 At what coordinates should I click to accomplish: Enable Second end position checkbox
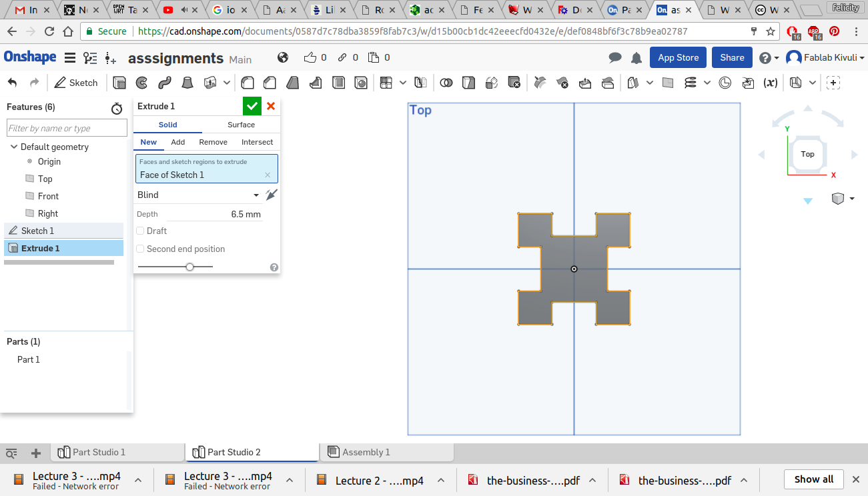coord(141,249)
